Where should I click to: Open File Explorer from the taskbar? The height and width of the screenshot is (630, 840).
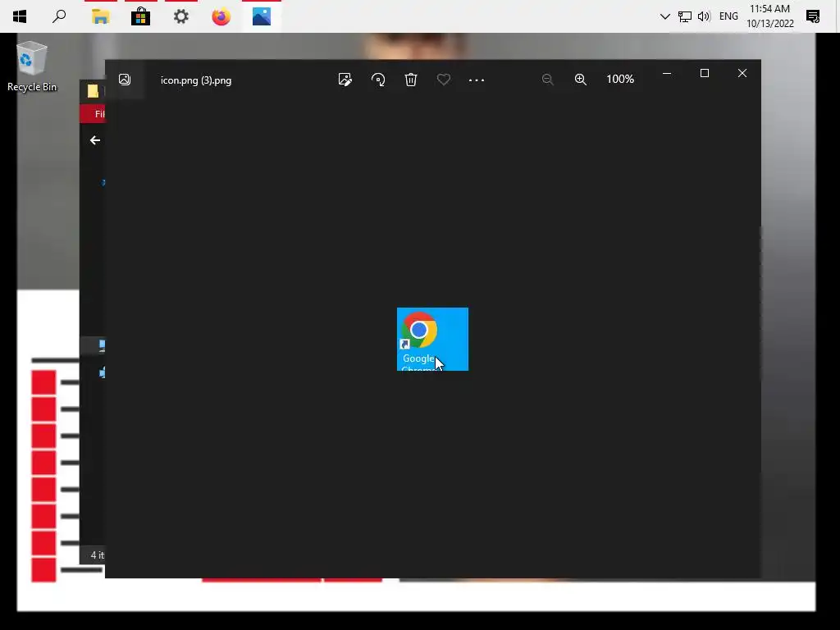100,16
